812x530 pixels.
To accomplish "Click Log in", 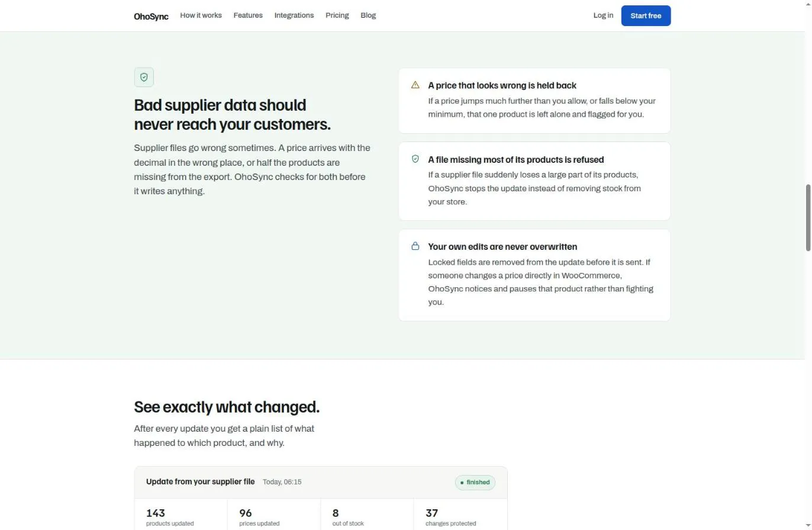I will [603, 15].
